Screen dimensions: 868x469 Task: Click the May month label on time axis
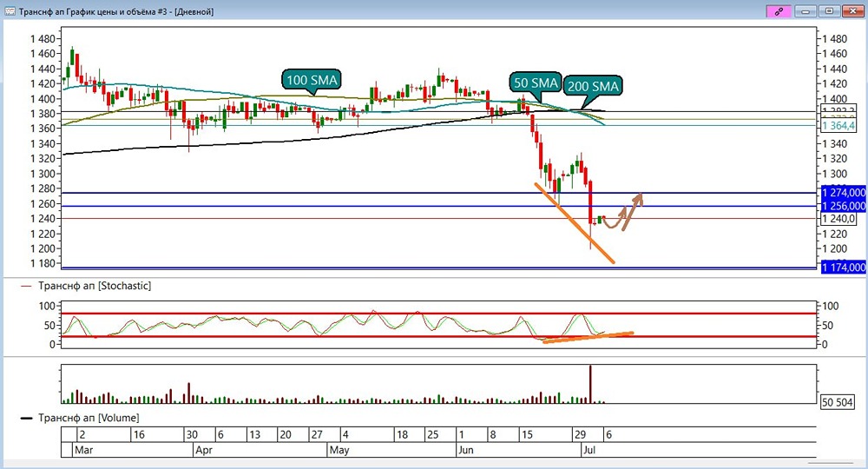point(339,450)
